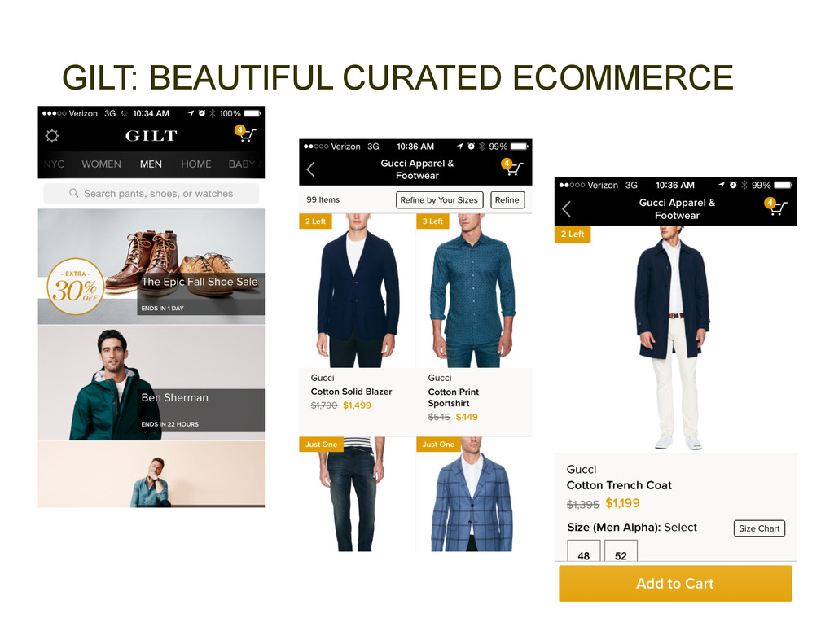Tap the 2 Left badge on blazer
This screenshot has height=644, width=834.
click(315, 221)
